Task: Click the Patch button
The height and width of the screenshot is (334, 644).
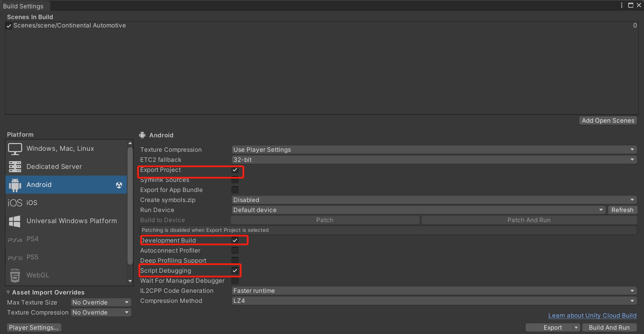Action: point(325,220)
